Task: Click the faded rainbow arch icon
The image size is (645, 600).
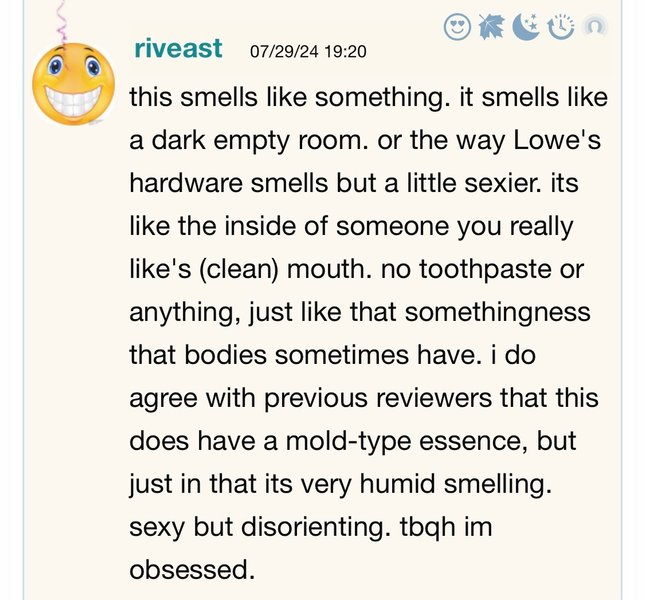Action: click(x=595, y=26)
